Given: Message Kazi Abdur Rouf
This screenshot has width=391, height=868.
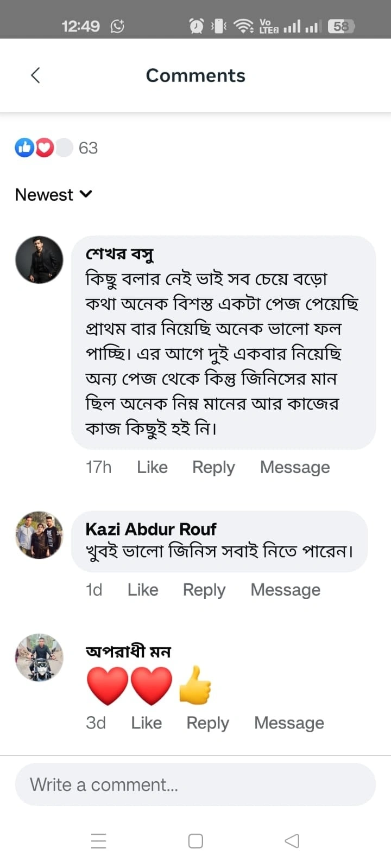Looking at the screenshot, I should (286, 590).
